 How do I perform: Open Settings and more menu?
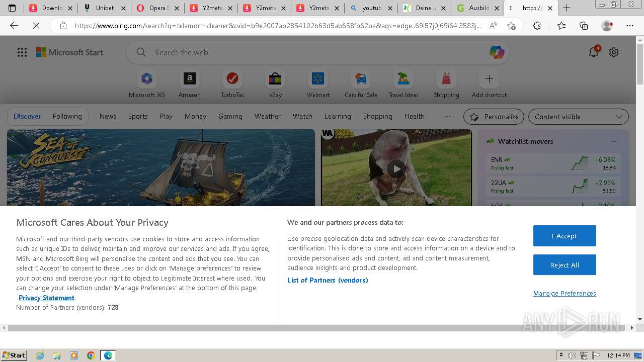click(630, 26)
